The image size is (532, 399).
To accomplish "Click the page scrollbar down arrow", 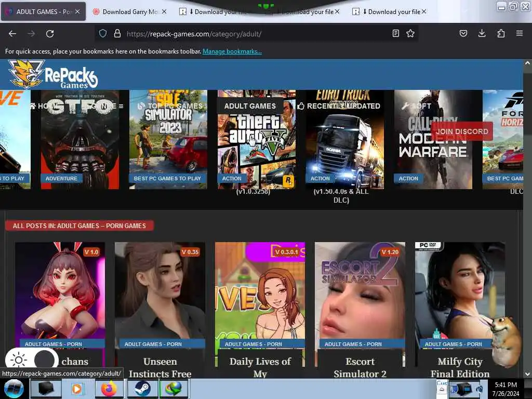I will click(x=527, y=374).
